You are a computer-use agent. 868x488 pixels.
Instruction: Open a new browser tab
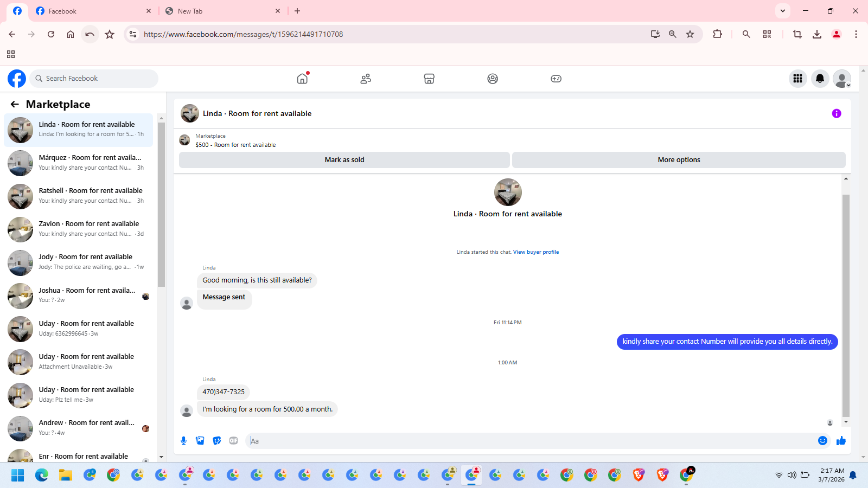tap(297, 11)
